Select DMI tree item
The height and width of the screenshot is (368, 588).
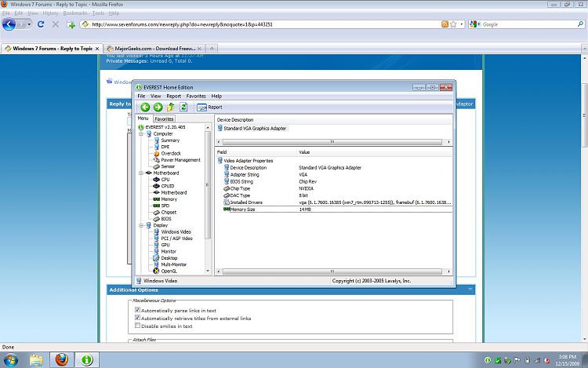click(x=165, y=147)
